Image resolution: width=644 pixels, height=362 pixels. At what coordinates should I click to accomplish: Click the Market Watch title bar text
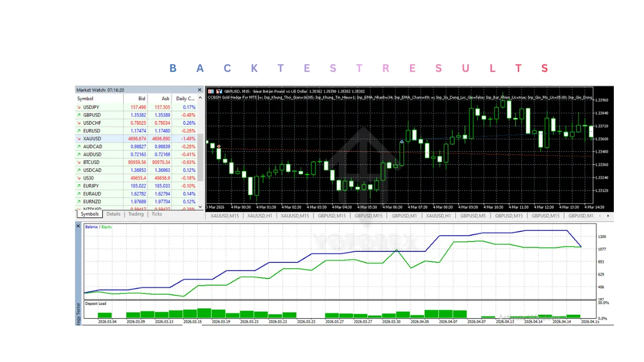[x=100, y=90]
